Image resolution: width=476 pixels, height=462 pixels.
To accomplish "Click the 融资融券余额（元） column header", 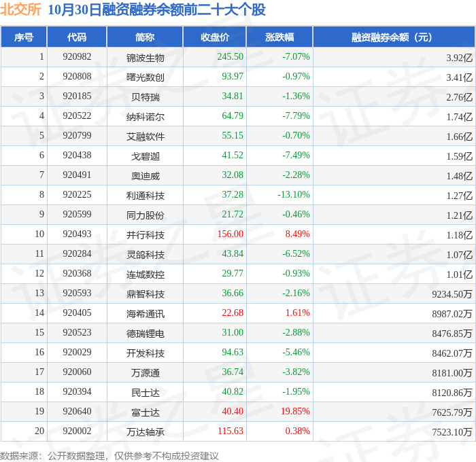I will point(394,37).
